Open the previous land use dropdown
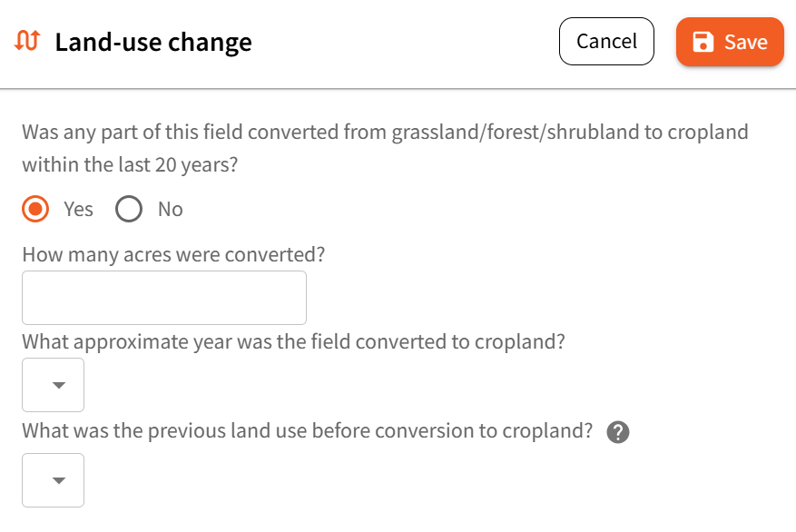 coord(53,480)
